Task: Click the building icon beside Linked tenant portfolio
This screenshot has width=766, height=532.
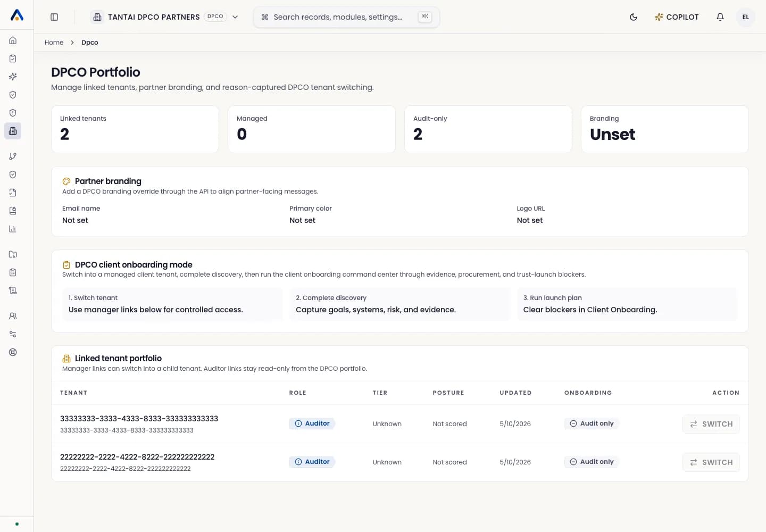Action: pos(66,359)
